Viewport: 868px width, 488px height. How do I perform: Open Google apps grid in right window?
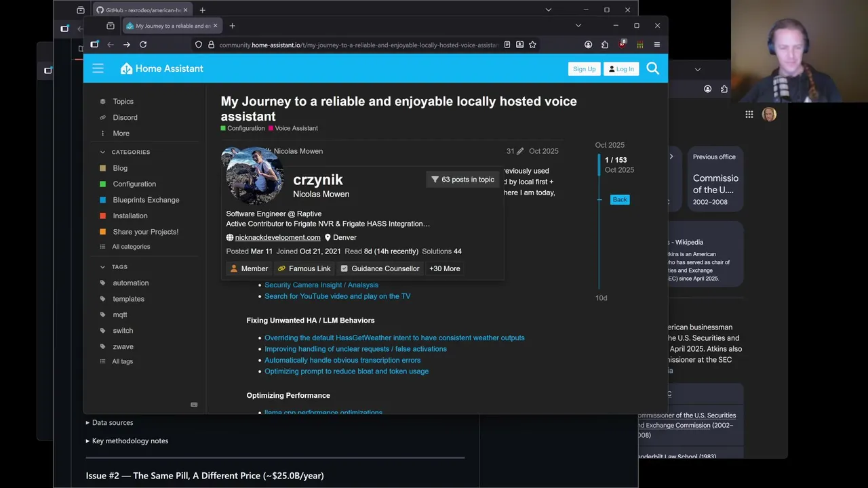point(749,115)
